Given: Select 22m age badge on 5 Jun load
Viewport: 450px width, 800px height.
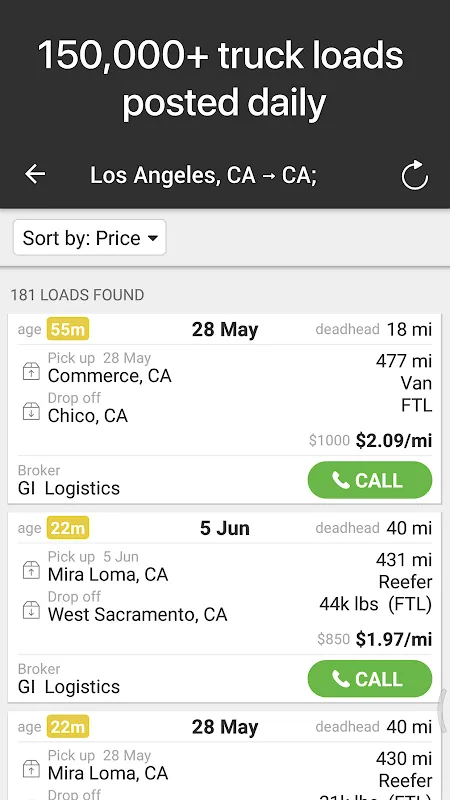Looking at the screenshot, I should pos(68,528).
